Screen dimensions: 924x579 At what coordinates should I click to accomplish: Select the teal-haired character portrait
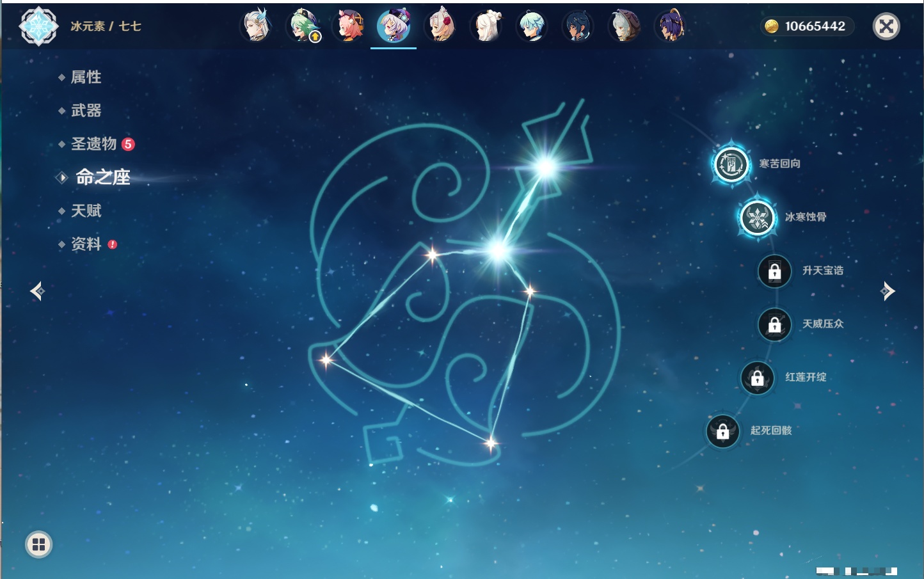click(x=532, y=26)
